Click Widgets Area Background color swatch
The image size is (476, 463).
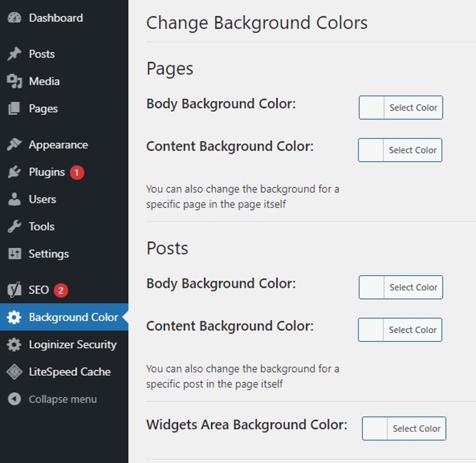pyautogui.click(x=375, y=428)
